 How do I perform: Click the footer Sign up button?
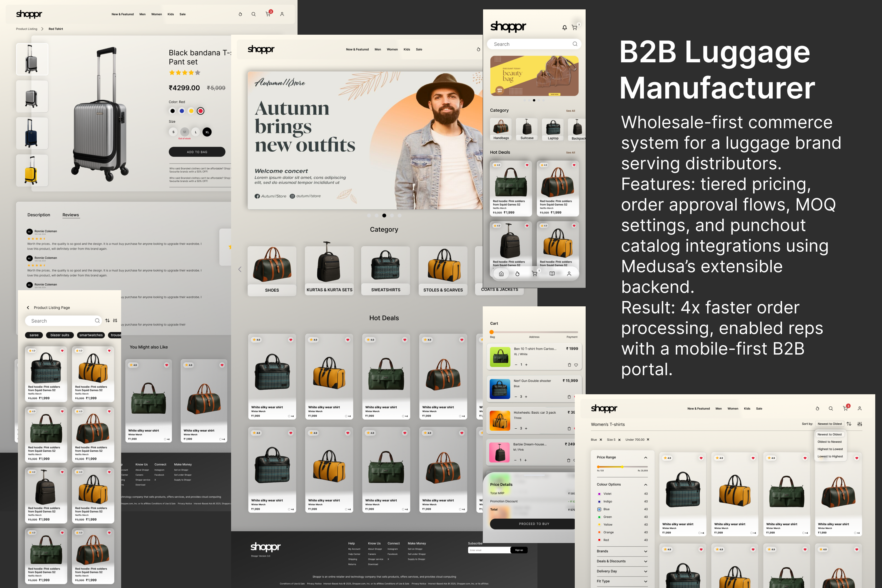point(519,550)
